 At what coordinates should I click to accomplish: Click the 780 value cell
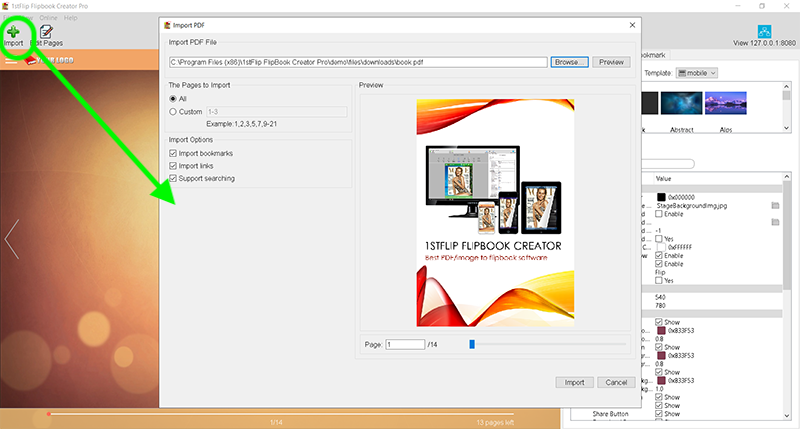pyautogui.click(x=660, y=306)
